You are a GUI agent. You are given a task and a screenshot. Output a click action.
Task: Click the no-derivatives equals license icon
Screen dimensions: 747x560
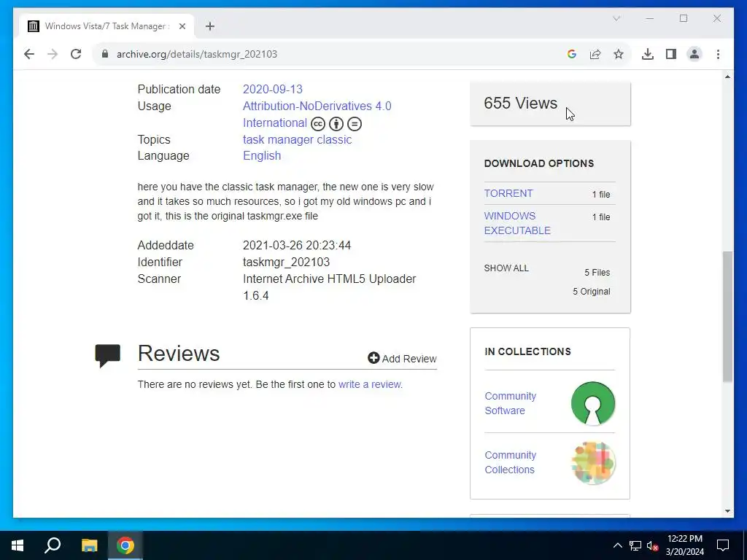coord(355,124)
